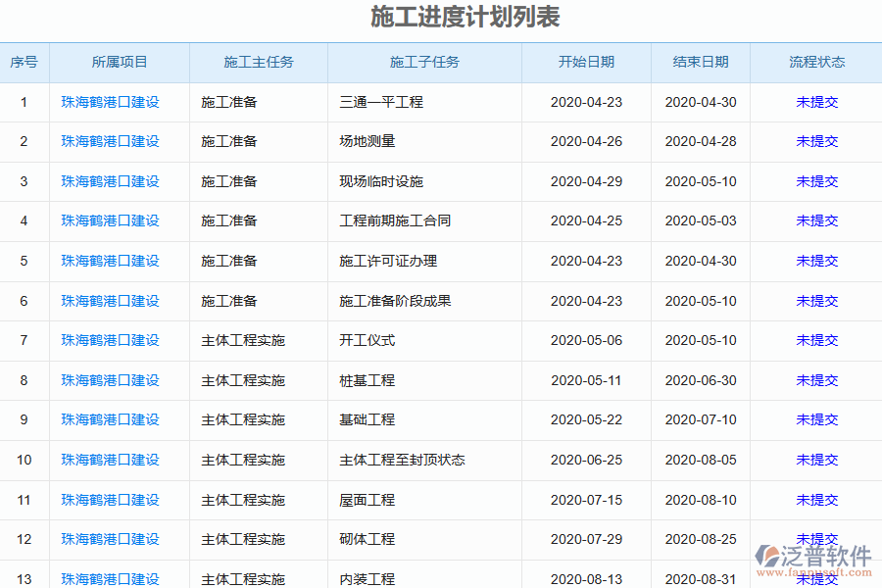Select the 桩基工程 subtask cell

click(365, 380)
